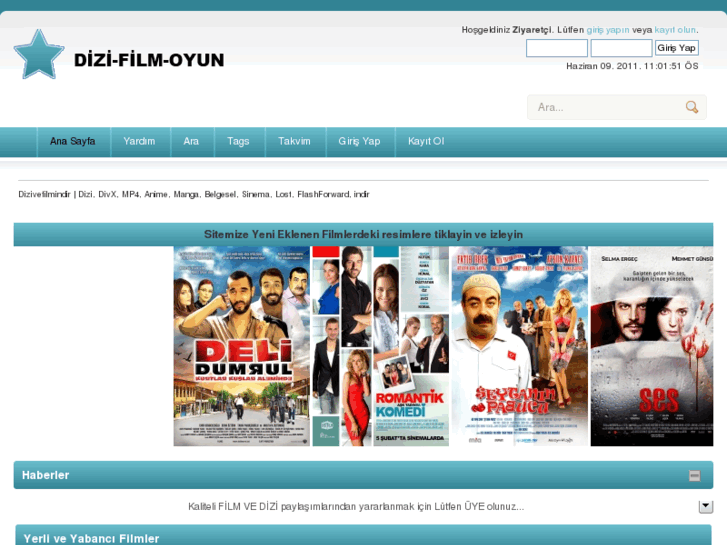
Task: Go to Tags in the navigation bar
Action: 238,141
